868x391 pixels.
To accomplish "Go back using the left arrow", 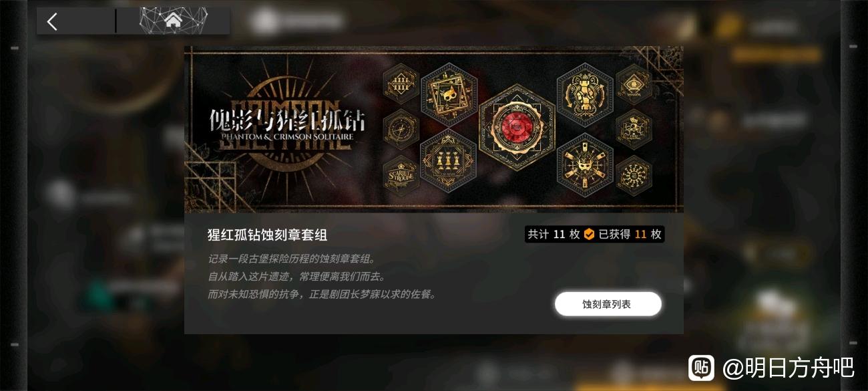I will pyautogui.click(x=52, y=21).
